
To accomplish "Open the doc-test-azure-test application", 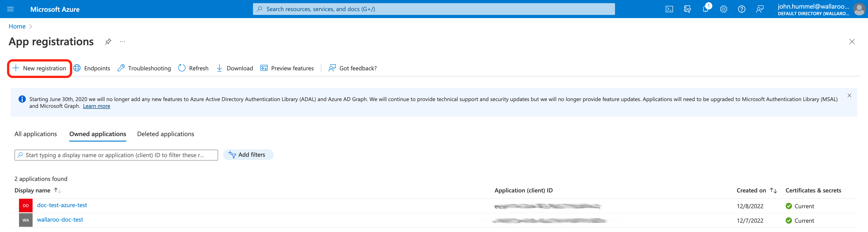I will (62, 205).
